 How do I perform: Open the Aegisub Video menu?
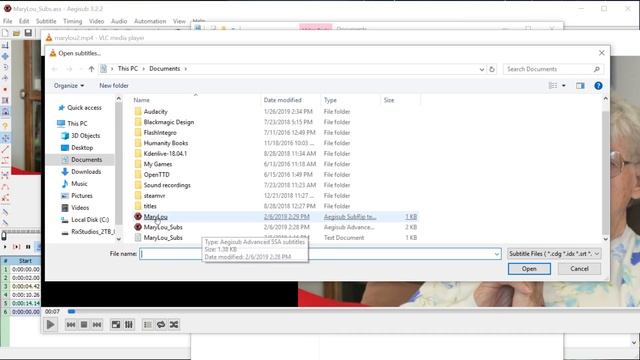point(96,21)
